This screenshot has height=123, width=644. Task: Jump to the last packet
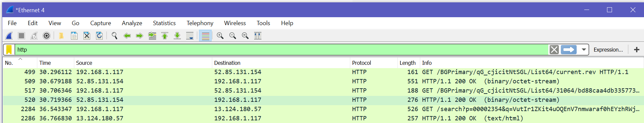(177, 36)
